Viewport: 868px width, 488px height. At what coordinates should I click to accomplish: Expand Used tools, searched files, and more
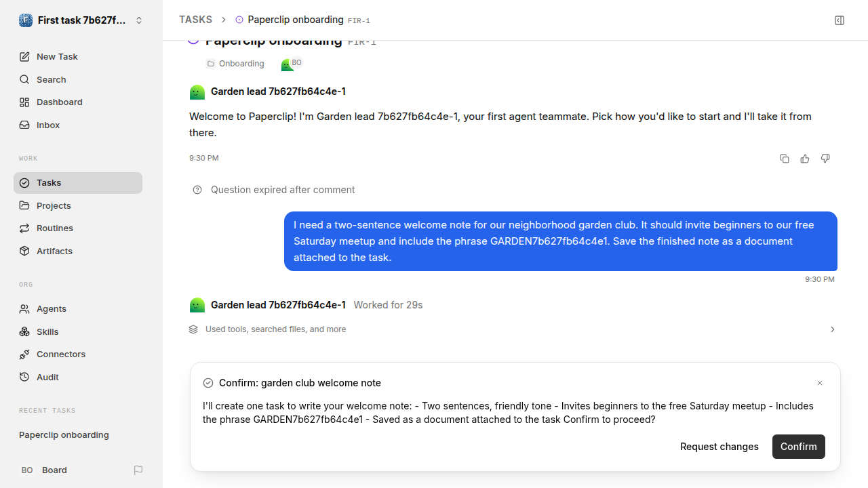pyautogui.click(x=513, y=329)
